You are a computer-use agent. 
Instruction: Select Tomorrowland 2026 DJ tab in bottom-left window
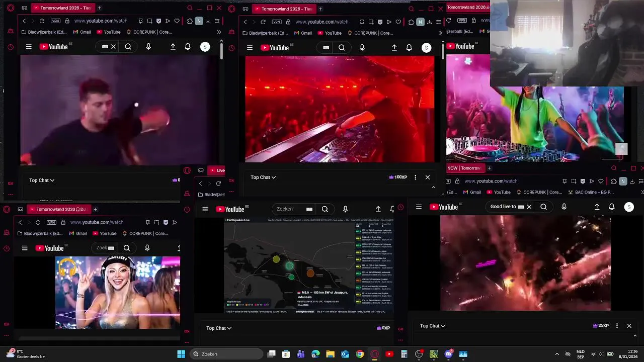[59, 209]
